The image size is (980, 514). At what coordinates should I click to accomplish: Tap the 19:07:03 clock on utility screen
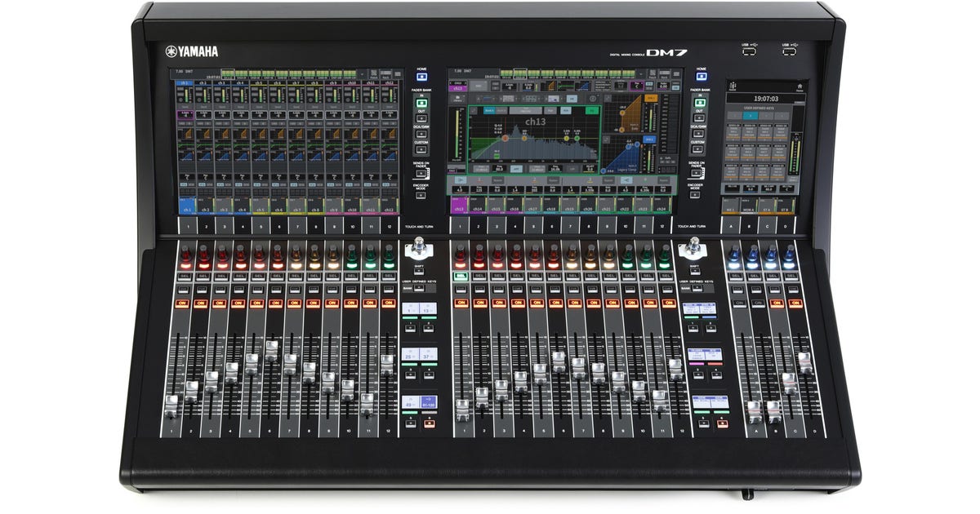click(766, 99)
